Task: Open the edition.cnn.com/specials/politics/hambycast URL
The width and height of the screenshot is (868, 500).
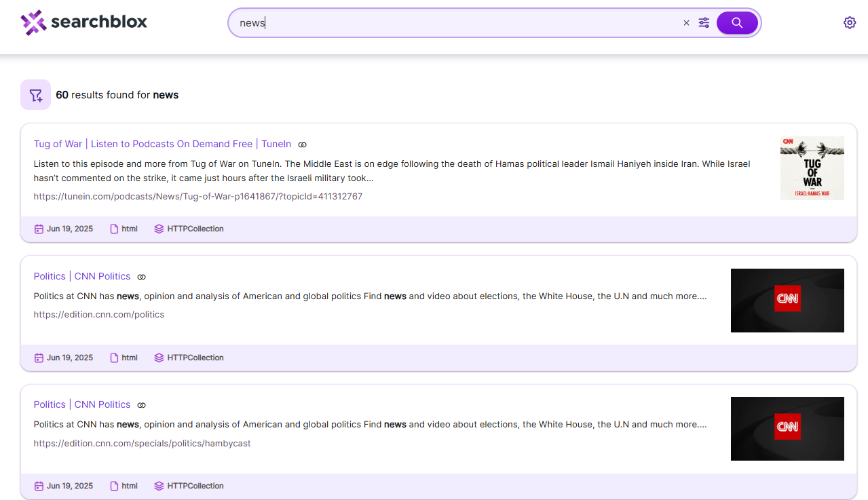Action: click(143, 443)
